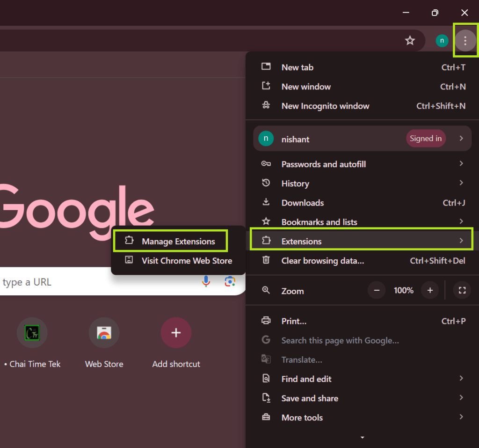
Task: Click the Bookmarks and lists star icon
Action: pyautogui.click(x=266, y=221)
